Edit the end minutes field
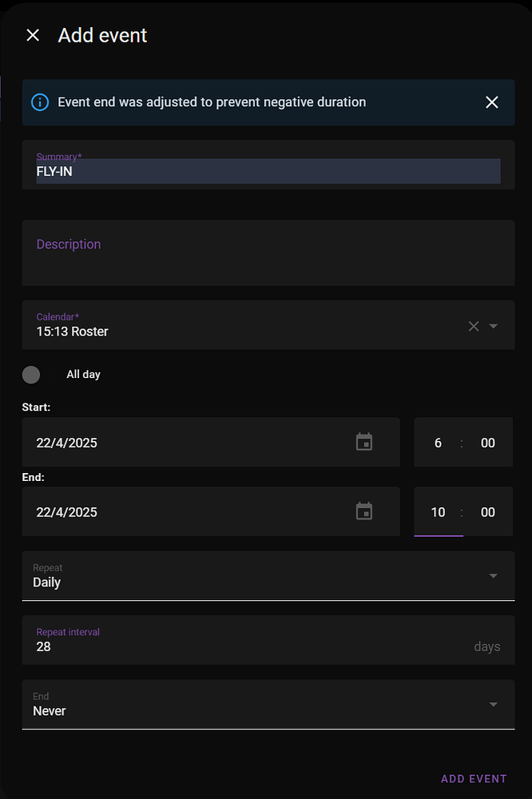Screen dimensions: 532x799 click(x=487, y=512)
